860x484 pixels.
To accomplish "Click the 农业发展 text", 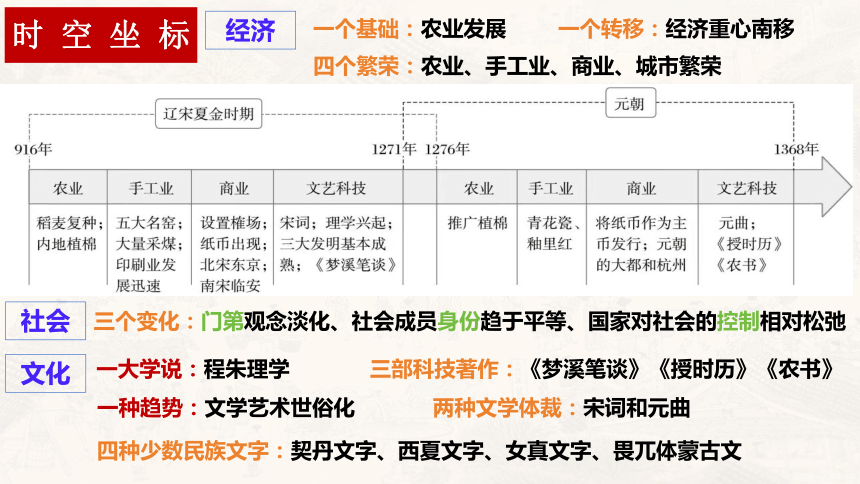I will [463, 29].
